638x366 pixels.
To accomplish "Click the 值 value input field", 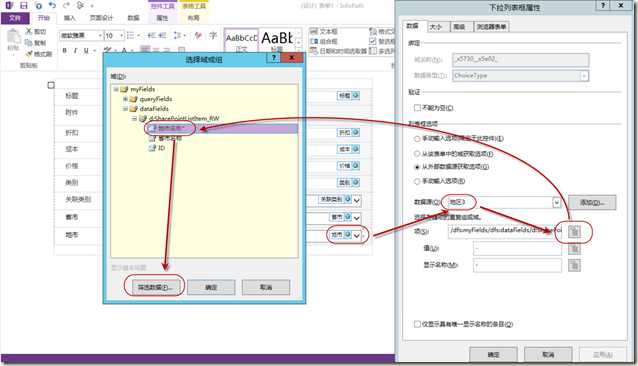I will coord(517,248).
